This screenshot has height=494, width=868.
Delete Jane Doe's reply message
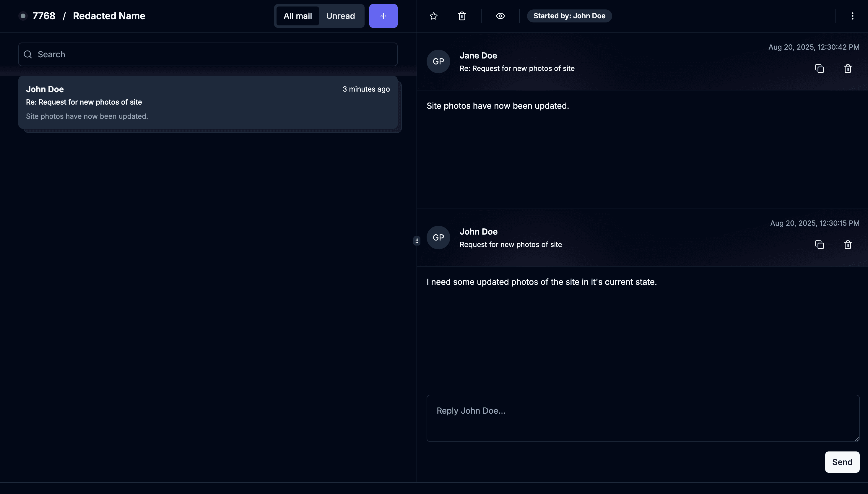(848, 69)
